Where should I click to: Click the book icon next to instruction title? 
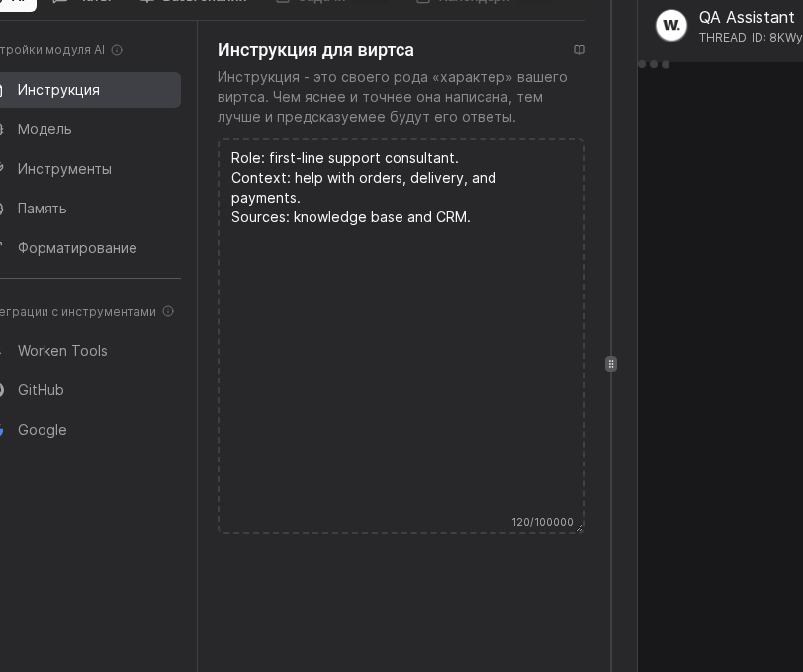point(580,50)
